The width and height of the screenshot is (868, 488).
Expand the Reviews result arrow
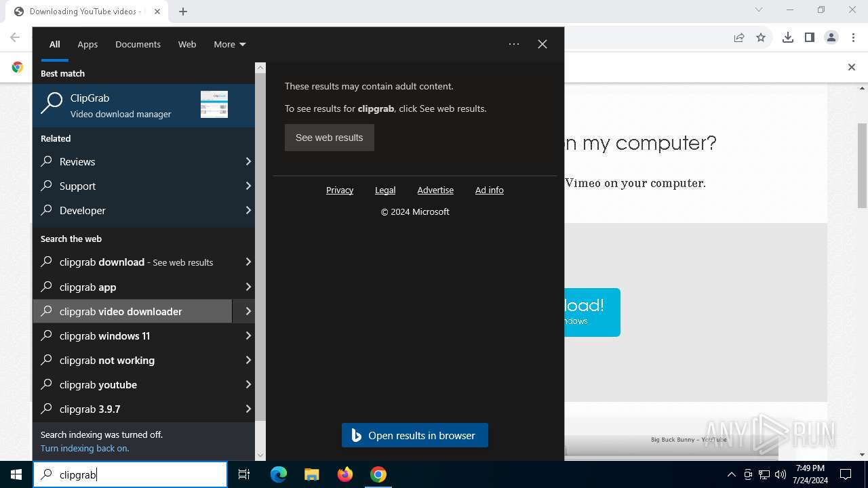[x=248, y=161]
